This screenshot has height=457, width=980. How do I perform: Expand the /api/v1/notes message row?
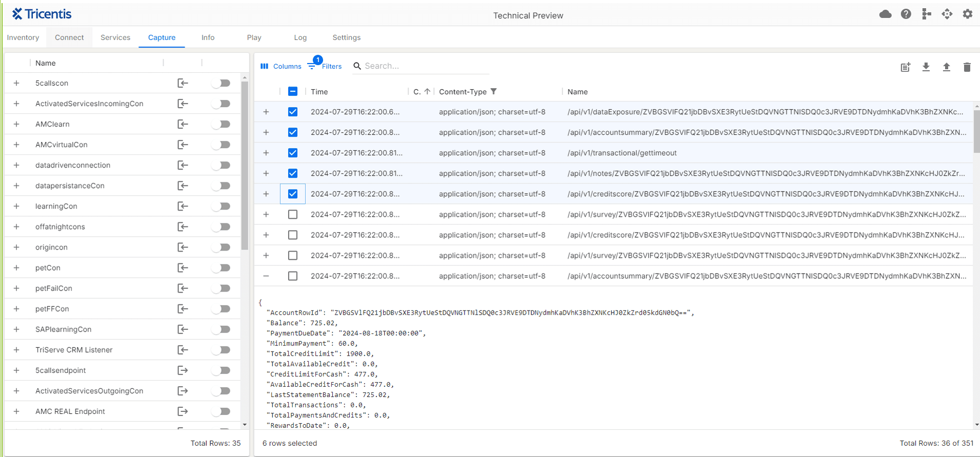coord(266,173)
